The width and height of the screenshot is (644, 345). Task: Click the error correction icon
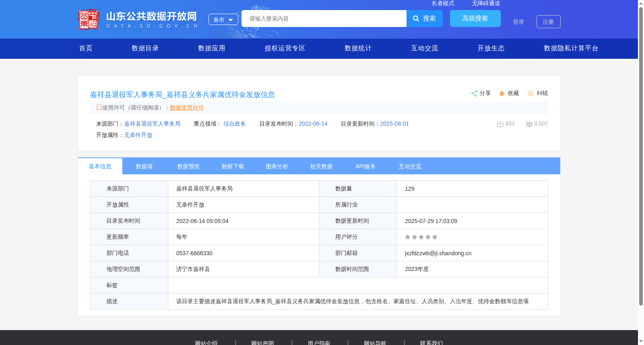click(x=530, y=93)
